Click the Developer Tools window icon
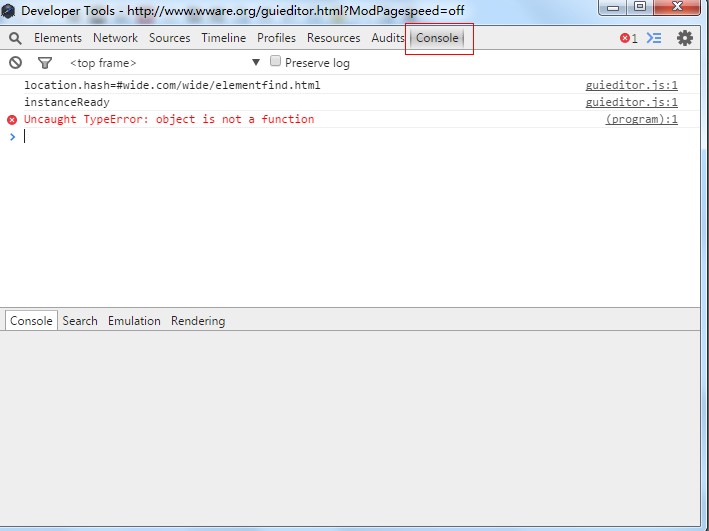709x531 pixels. point(8,11)
